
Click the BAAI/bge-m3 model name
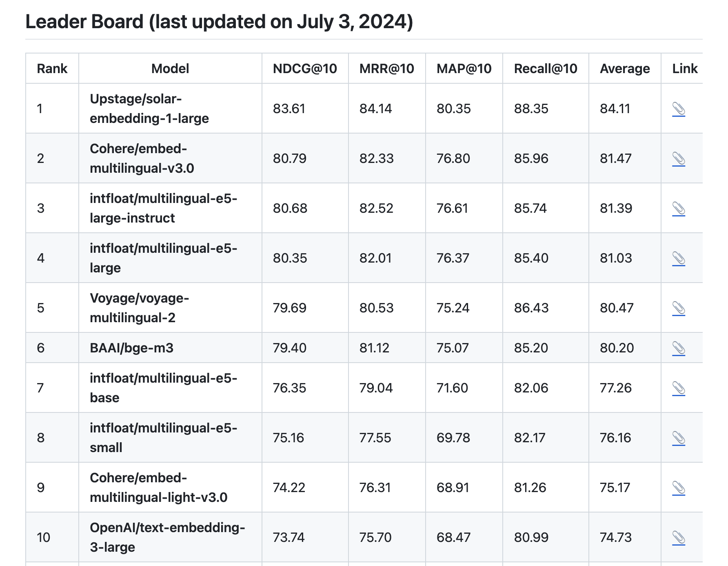pyautogui.click(x=131, y=348)
